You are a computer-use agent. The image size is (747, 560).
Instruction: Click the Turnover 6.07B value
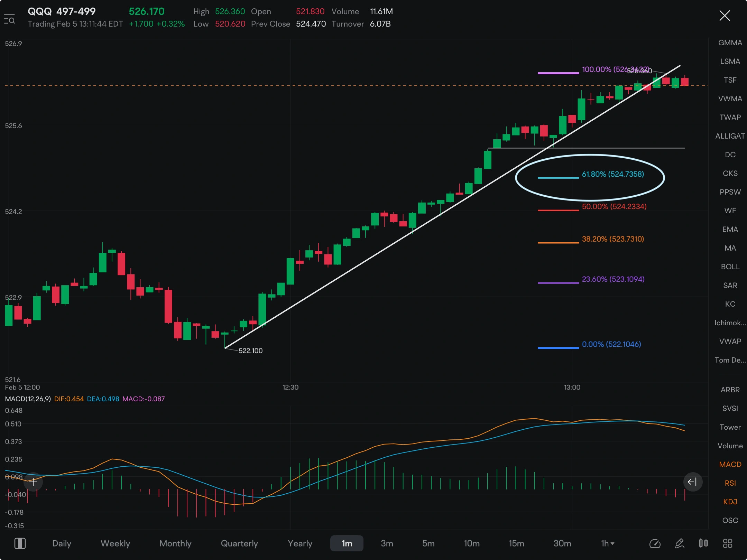pyautogui.click(x=380, y=24)
